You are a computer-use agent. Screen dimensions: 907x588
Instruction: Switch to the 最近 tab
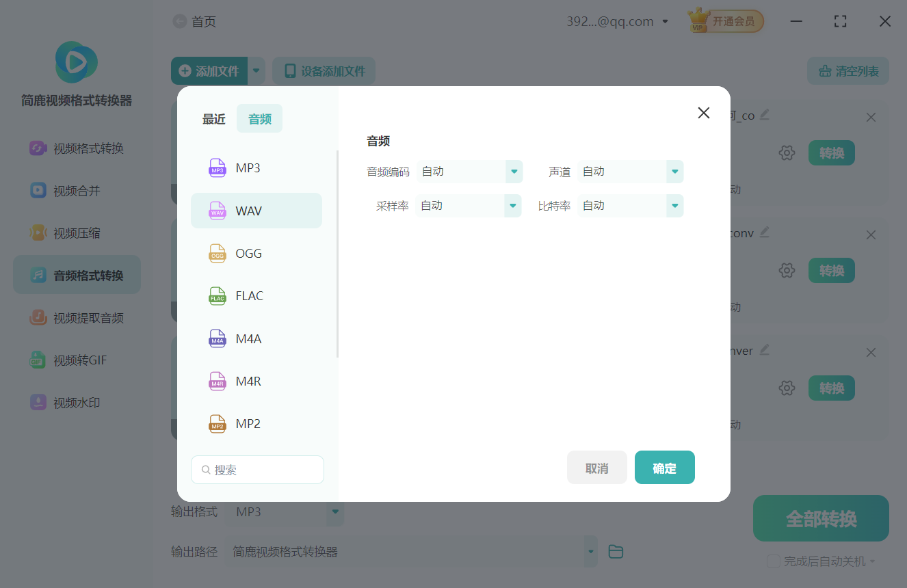coord(213,118)
